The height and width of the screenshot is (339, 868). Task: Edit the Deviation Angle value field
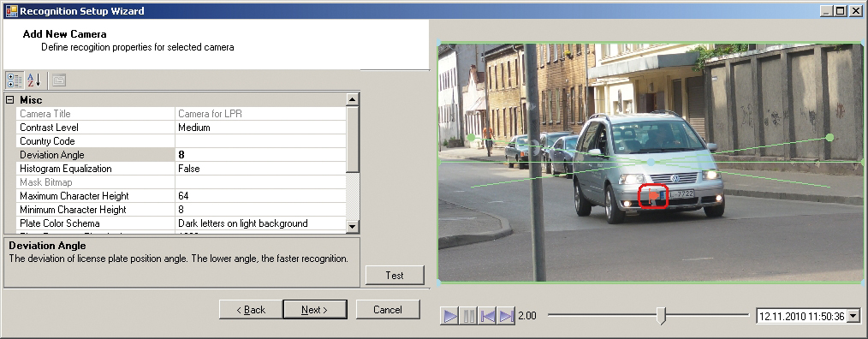pyautogui.click(x=261, y=155)
